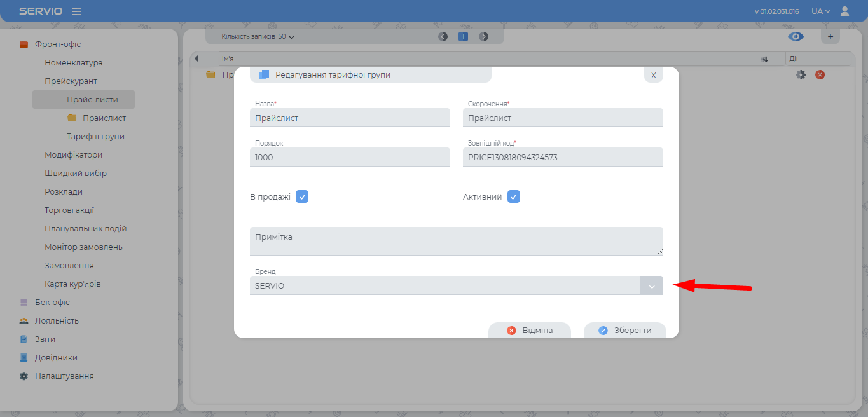
Task: Go to next page arrow in pagination
Action: click(484, 37)
